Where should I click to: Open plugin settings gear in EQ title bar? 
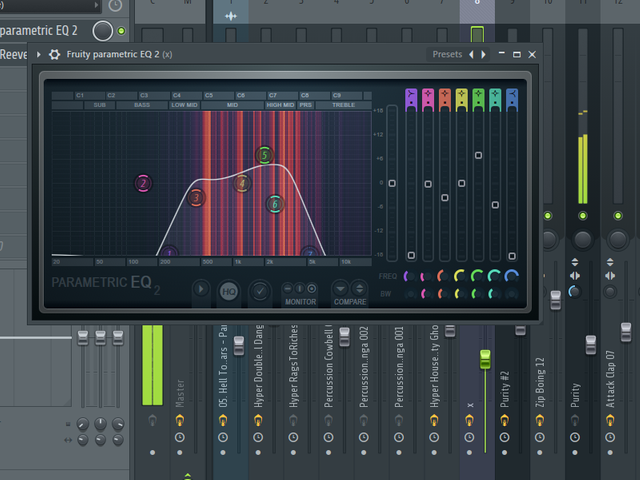(x=54, y=54)
